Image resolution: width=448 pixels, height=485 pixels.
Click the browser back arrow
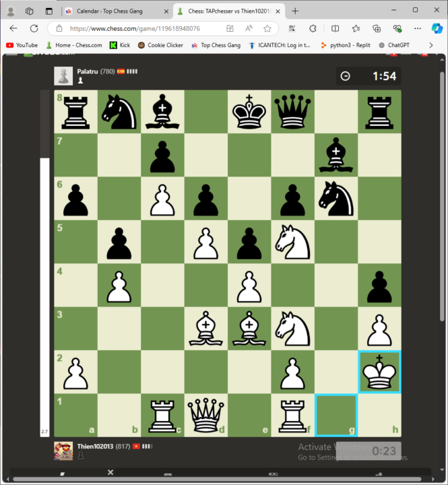[13, 28]
